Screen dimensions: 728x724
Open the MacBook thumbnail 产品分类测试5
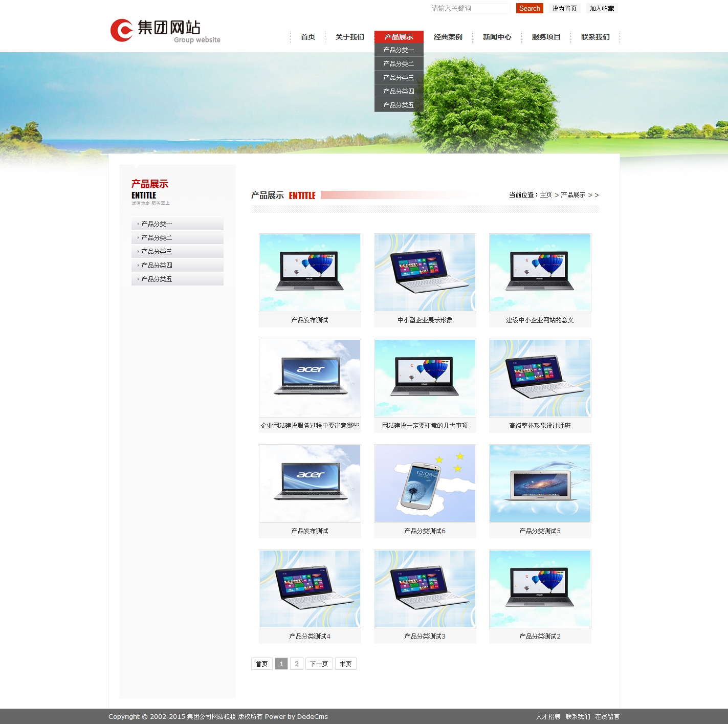pyautogui.click(x=540, y=484)
